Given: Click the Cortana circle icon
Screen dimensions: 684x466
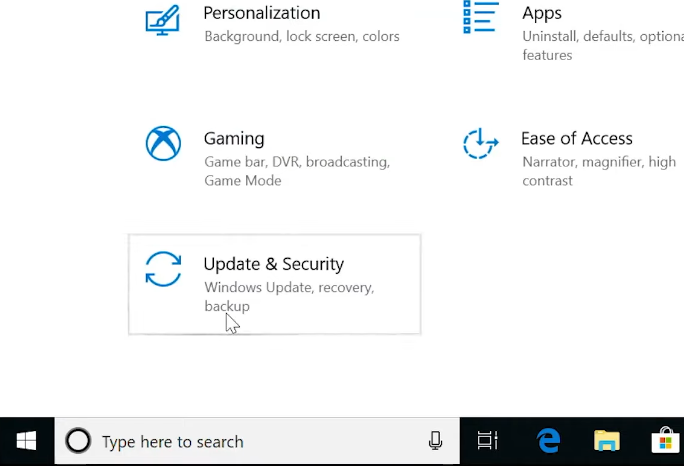Looking at the screenshot, I should tap(78, 441).
